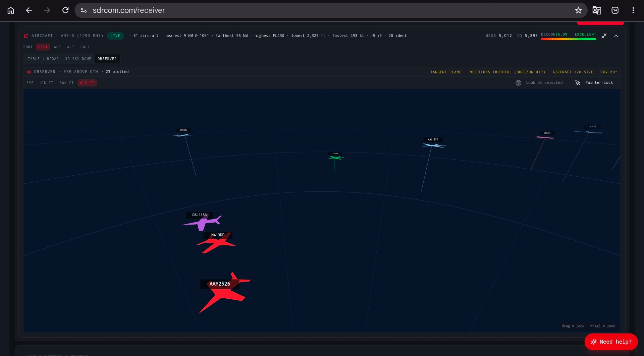
Task: Open the tab counter showing 14
Action: click(615, 10)
